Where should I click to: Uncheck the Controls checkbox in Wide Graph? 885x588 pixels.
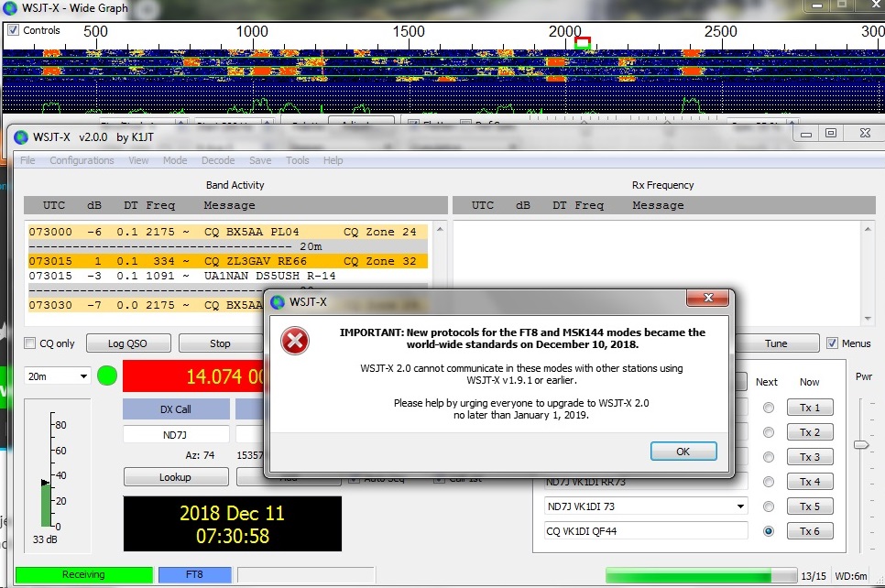pyautogui.click(x=13, y=30)
